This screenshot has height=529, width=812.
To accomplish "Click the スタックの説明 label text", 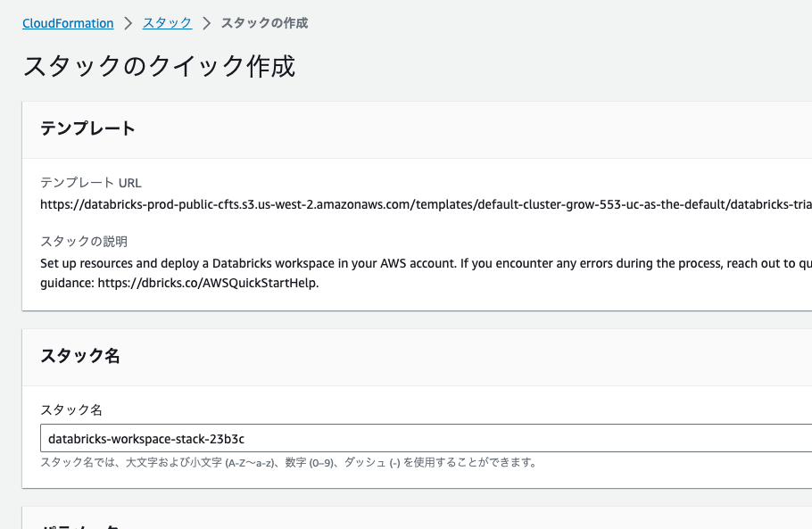I will point(80,241).
